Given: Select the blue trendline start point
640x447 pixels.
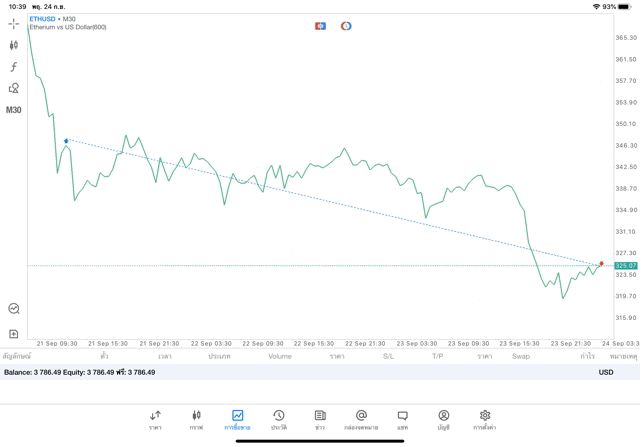Looking at the screenshot, I should coord(66,141).
